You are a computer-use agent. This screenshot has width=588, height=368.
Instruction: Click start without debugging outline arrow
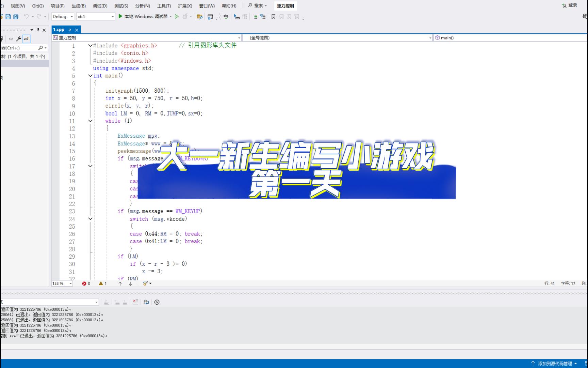click(x=177, y=16)
